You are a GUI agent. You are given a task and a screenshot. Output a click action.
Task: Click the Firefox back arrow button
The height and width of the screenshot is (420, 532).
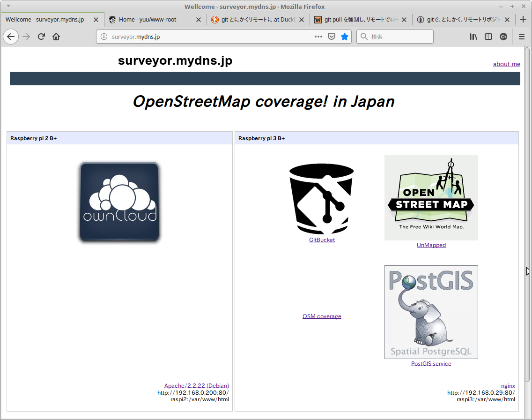pyautogui.click(x=11, y=37)
